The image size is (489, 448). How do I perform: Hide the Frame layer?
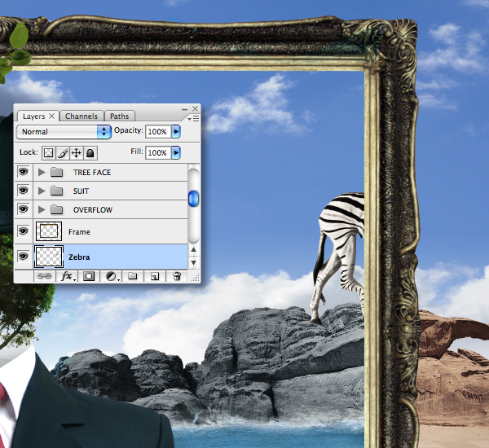click(24, 231)
